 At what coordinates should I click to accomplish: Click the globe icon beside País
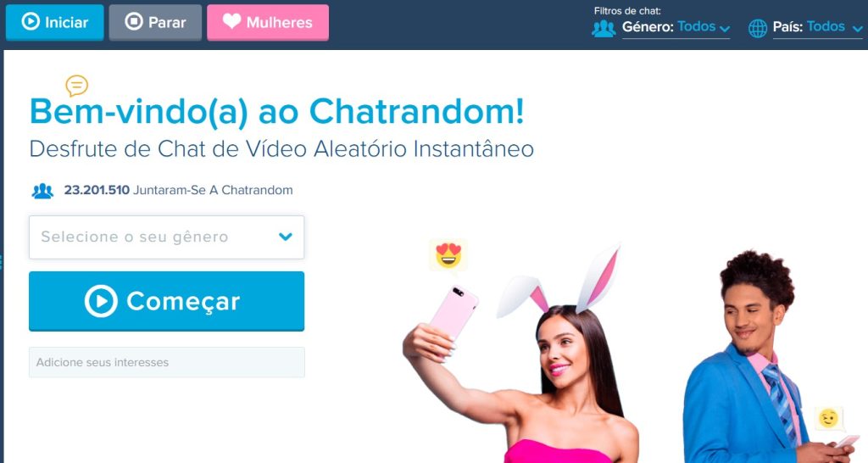click(x=758, y=28)
